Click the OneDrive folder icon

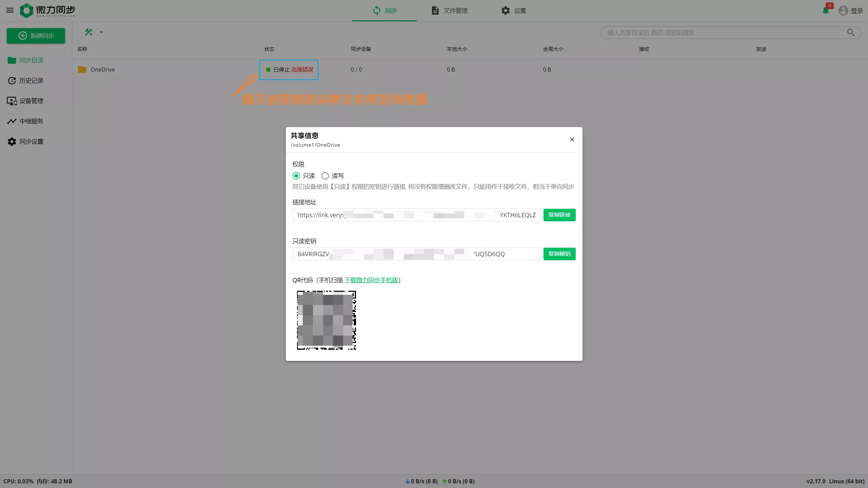click(82, 69)
